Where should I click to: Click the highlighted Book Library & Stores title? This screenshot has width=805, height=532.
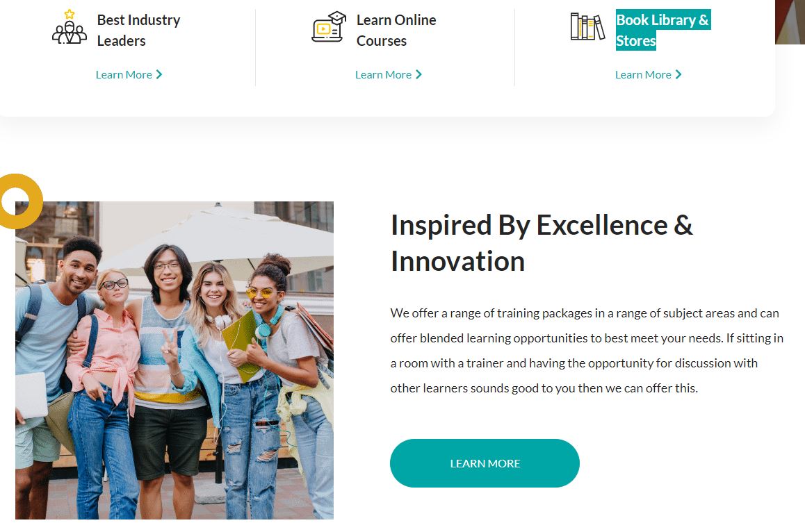click(662, 31)
